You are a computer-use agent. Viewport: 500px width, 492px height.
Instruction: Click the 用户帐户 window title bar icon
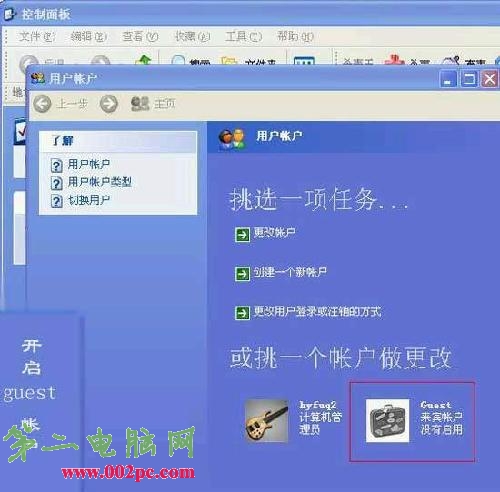click(x=38, y=79)
